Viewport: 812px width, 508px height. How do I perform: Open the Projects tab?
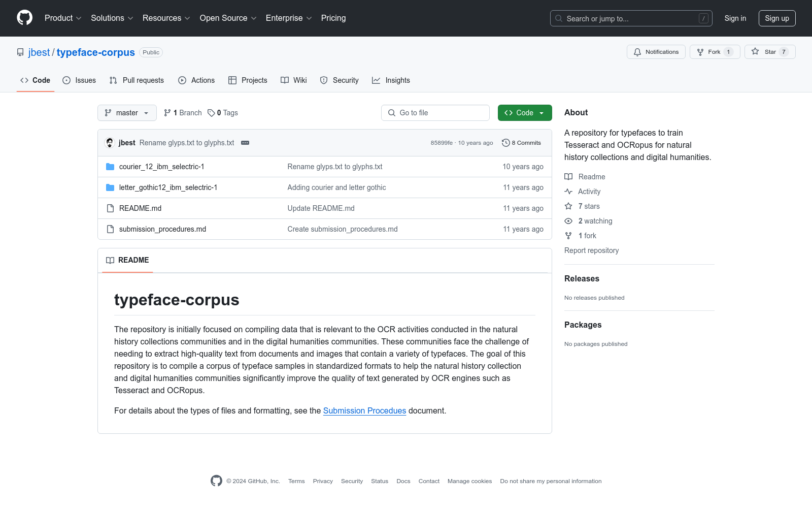(x=248, y=80)
